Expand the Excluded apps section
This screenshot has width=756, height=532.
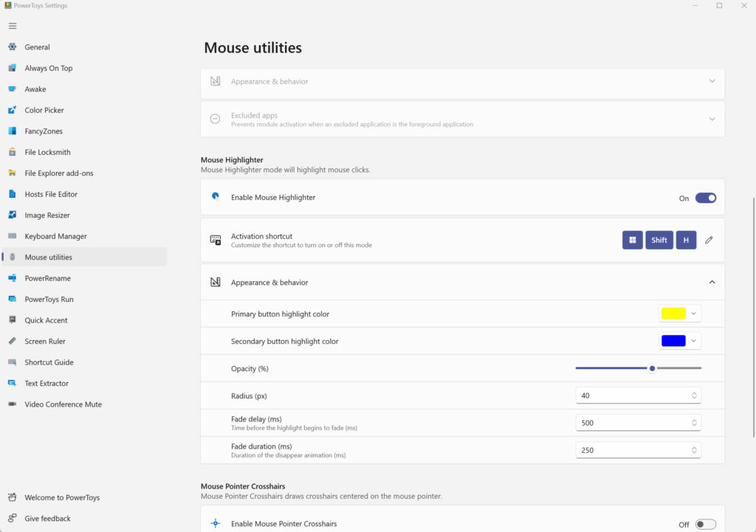click(x=712, y=119)
